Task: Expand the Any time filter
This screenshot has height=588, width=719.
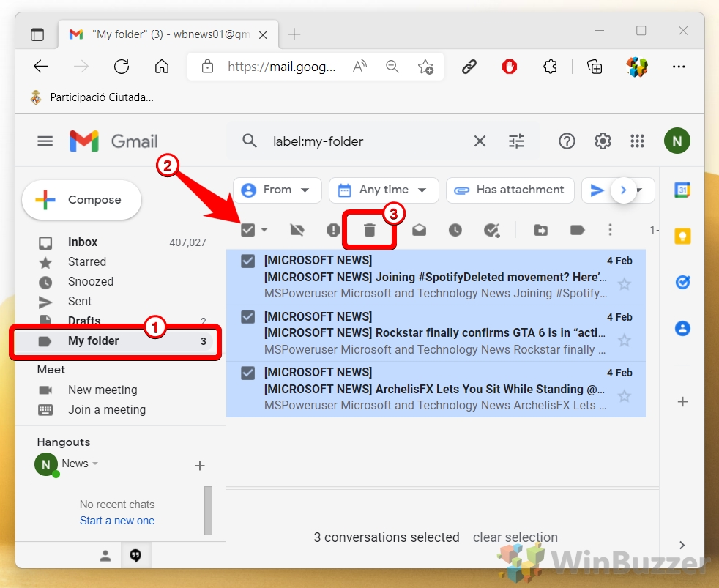Action: [384, 190]
